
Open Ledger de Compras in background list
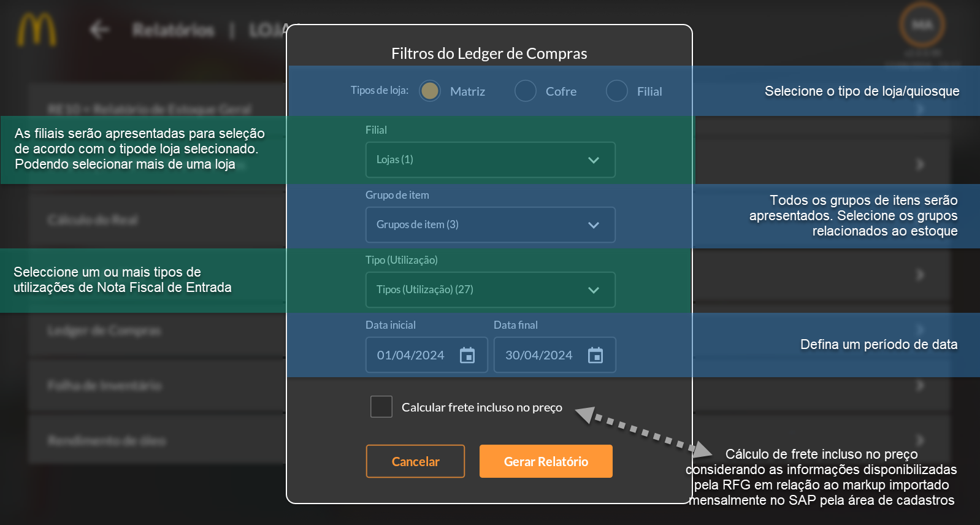104,331
